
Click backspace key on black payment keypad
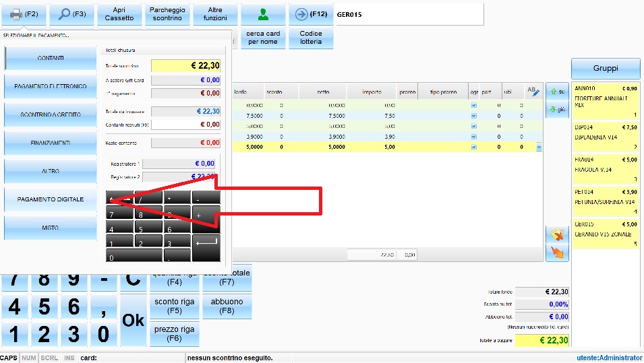coord(119,198)
